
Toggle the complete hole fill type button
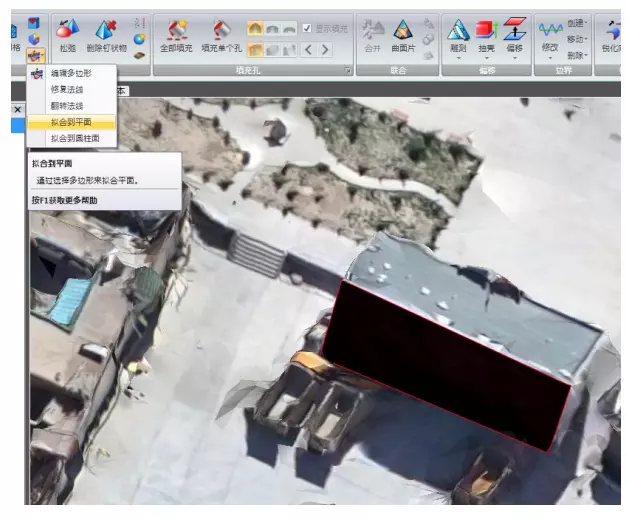[256, 49]
